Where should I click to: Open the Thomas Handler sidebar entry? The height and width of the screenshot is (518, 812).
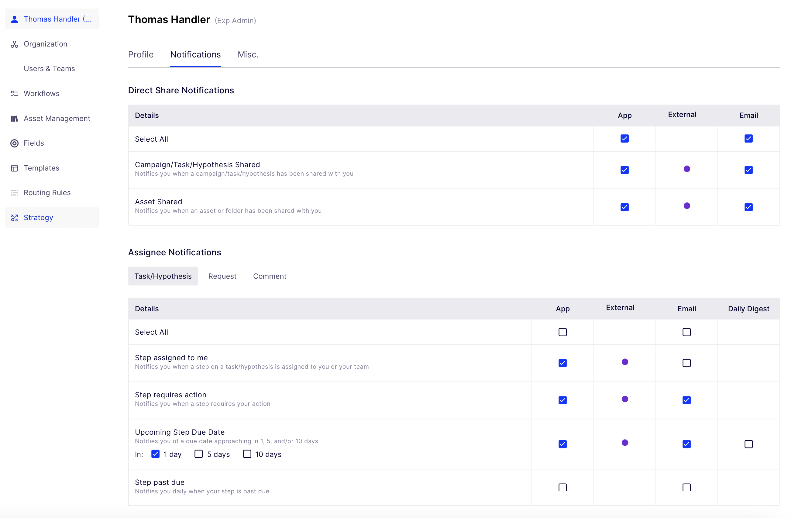coord(52,19)
